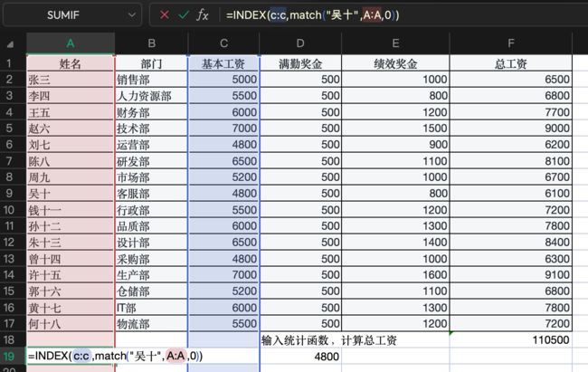Click the 部门 header cell
588x372 pixels.
click(x=151, y=63)
